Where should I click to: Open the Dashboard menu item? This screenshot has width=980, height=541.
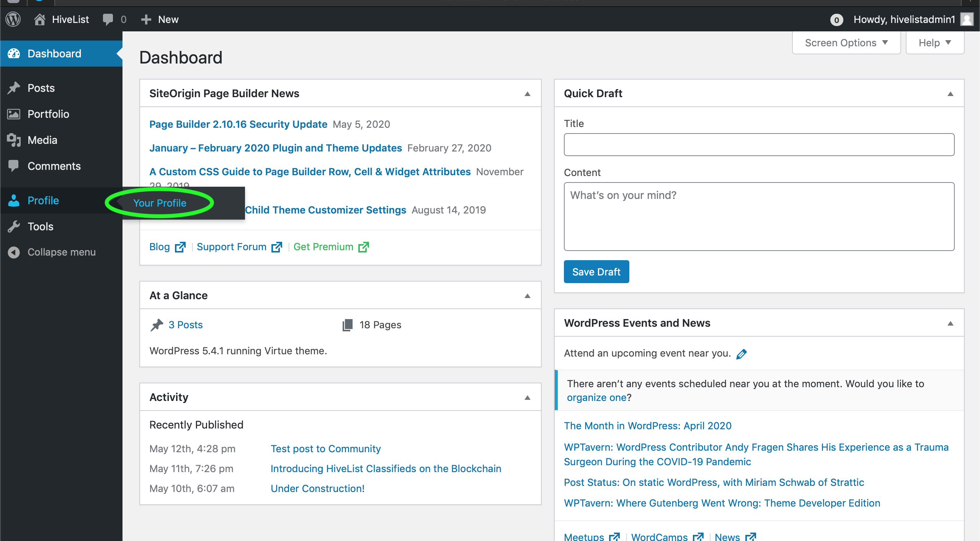[61, 54]
